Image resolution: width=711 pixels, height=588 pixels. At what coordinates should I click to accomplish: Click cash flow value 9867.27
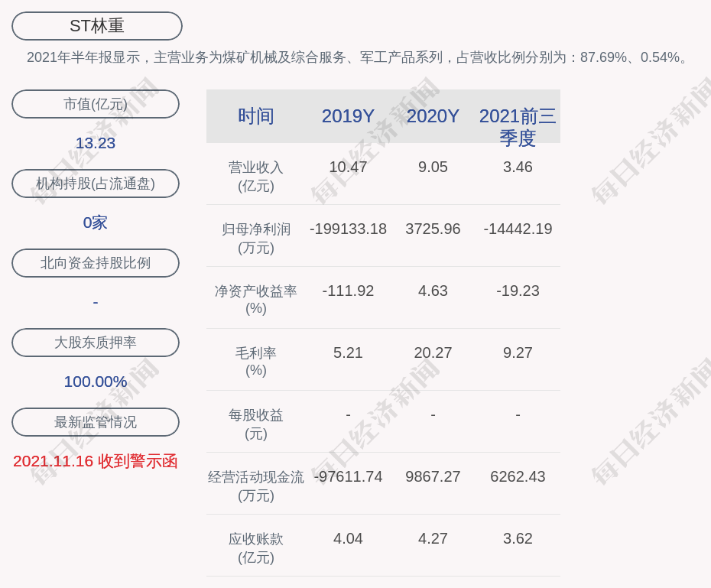tap(433, 476)
